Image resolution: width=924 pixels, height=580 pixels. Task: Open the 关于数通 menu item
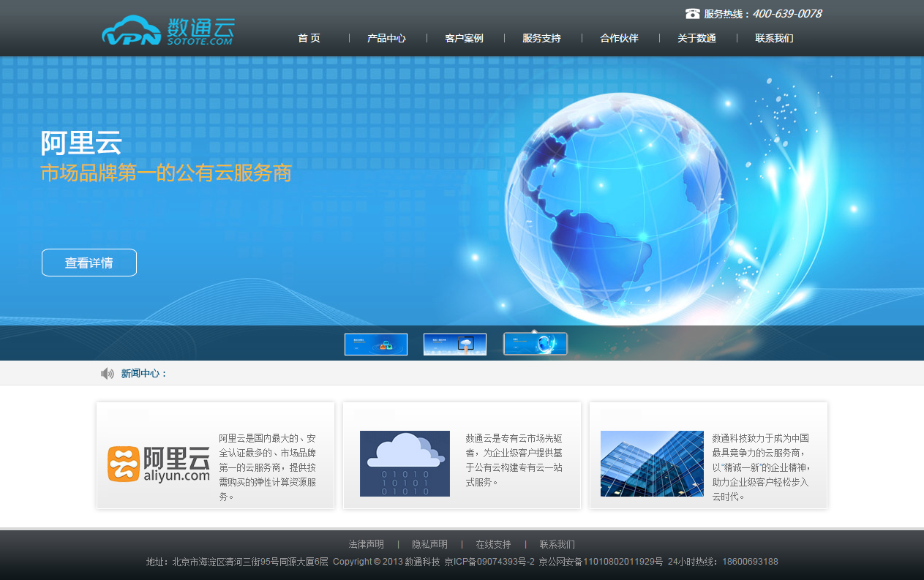tap(696, 38)
